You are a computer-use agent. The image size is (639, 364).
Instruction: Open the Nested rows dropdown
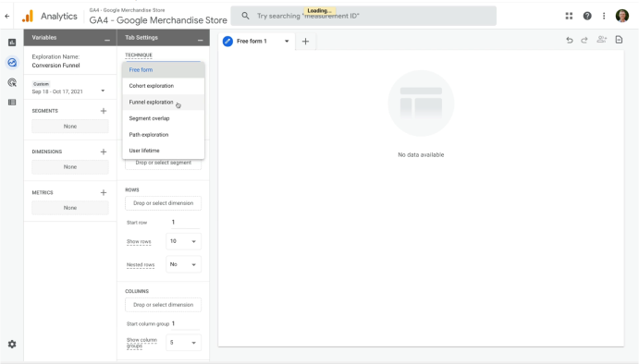pyautogui.click(x=183, y=264)
